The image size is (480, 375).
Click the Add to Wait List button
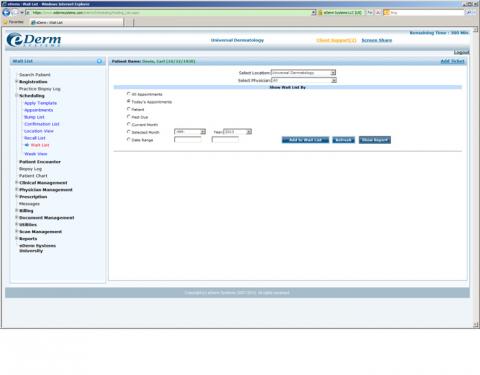305,140
